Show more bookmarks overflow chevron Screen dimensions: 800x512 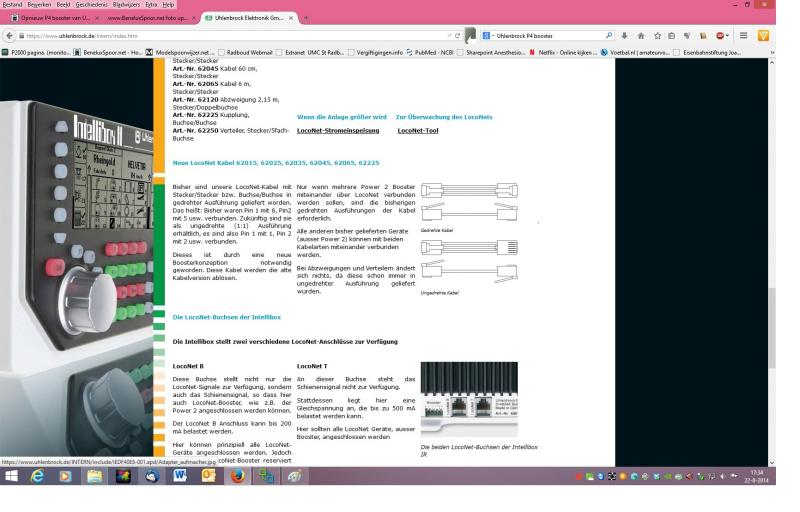[x=771, y=53]
